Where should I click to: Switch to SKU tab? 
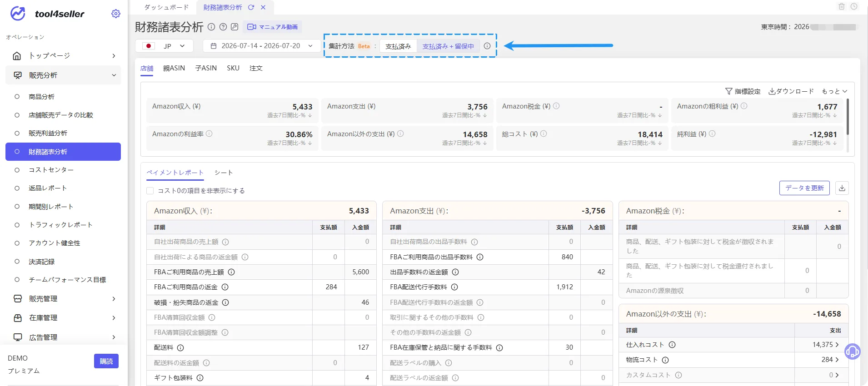click(x=233, y=68)
